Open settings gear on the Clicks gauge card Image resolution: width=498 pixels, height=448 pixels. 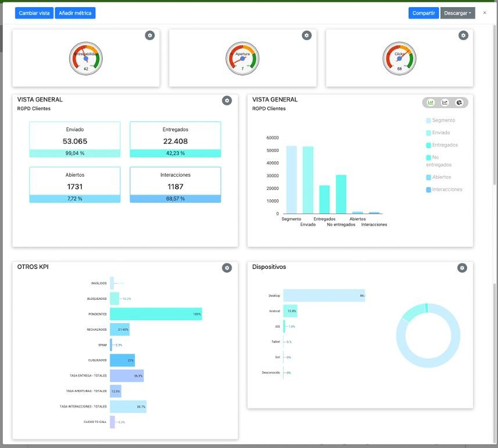[x=463, y=36]
